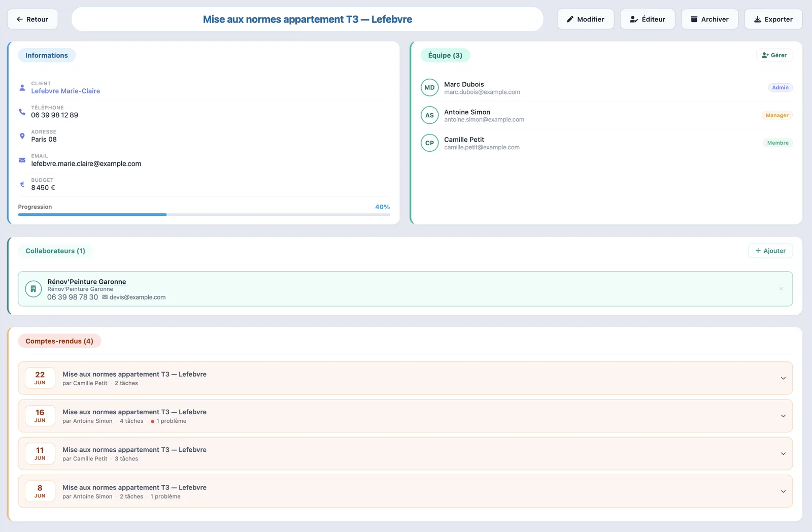This screenshot has width=812, height=532.
Task: Click team member name Marc Dubois
Action: click(464, 84)
